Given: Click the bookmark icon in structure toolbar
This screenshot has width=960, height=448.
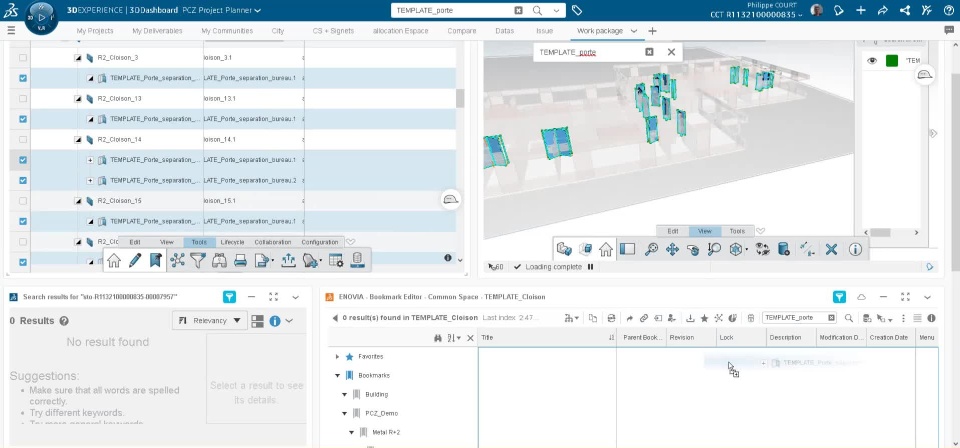Looking at the screenshot, I should tap(156, 260).
